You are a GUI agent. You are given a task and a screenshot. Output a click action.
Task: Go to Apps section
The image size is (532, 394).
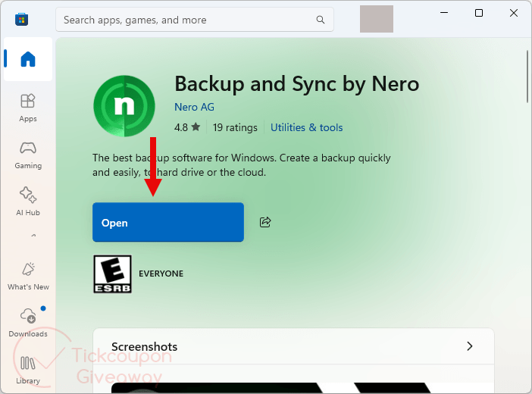click(x=28, y=108)
